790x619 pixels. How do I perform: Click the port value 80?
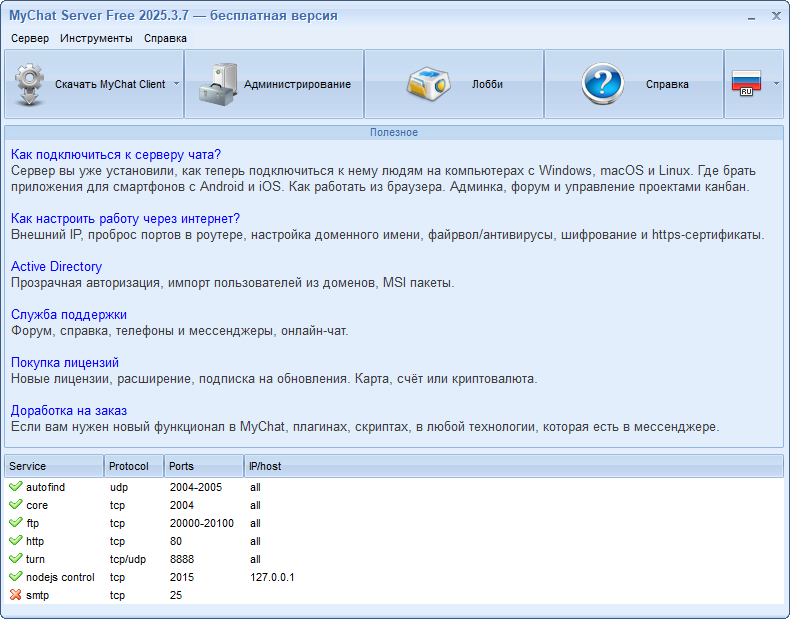176,541
